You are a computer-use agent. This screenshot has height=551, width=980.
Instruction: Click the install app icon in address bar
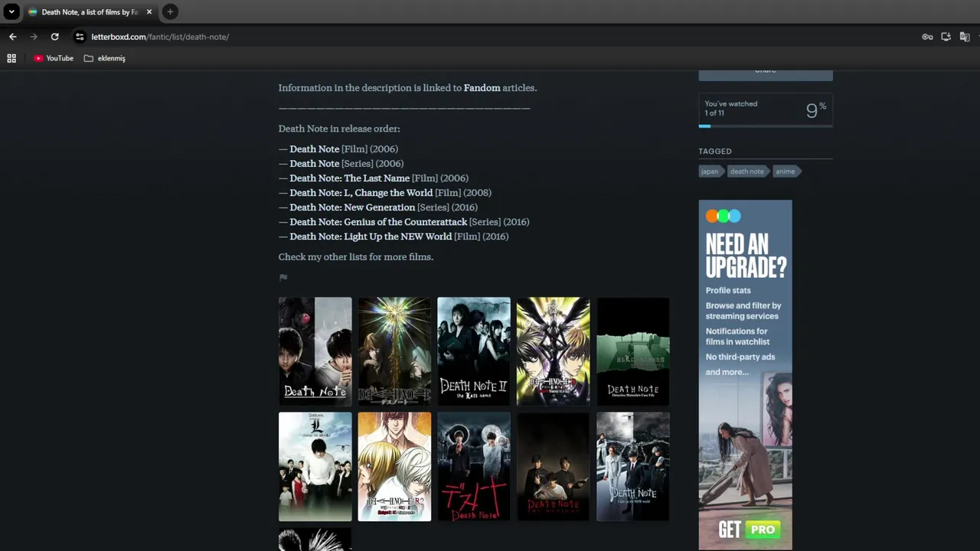click(x=946, y=37)
